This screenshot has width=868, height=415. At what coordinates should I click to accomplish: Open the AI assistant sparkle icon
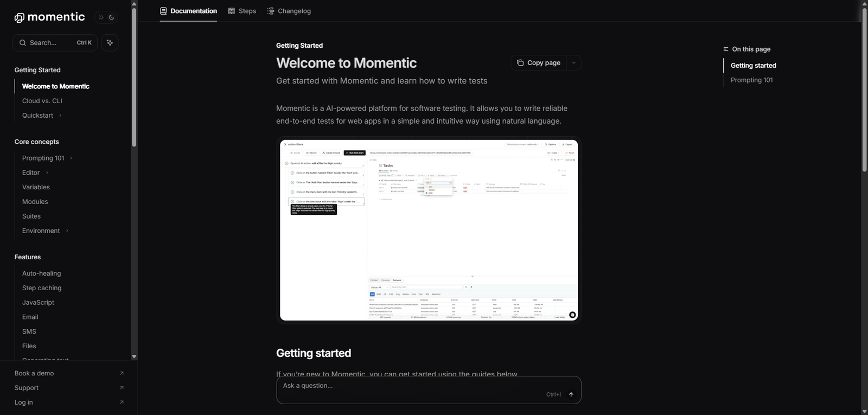point(110,43)
